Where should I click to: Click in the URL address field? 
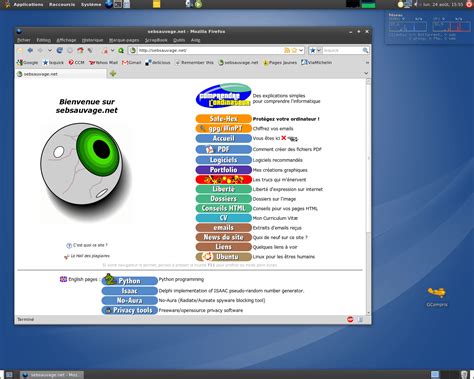210,50
